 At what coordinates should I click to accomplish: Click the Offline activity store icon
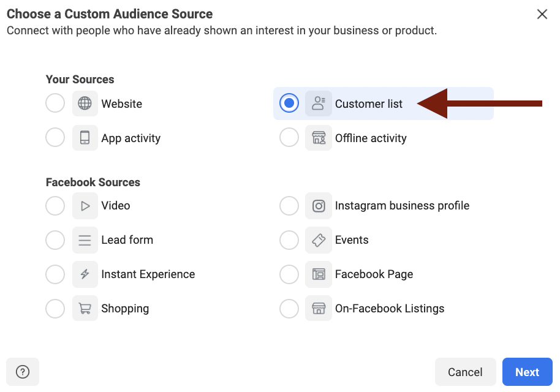(319, 138)
